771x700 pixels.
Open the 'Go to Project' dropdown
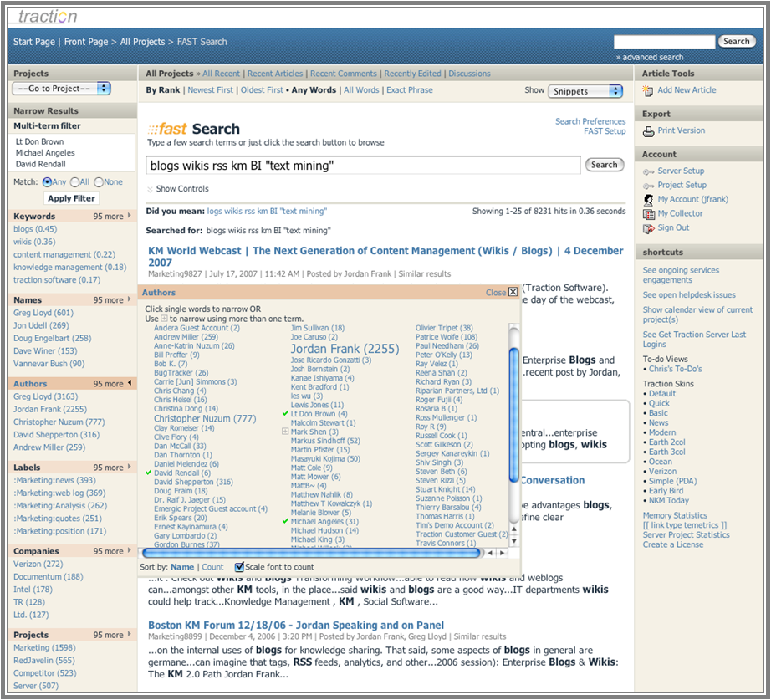pyautogui.click(x=61, y=89)
